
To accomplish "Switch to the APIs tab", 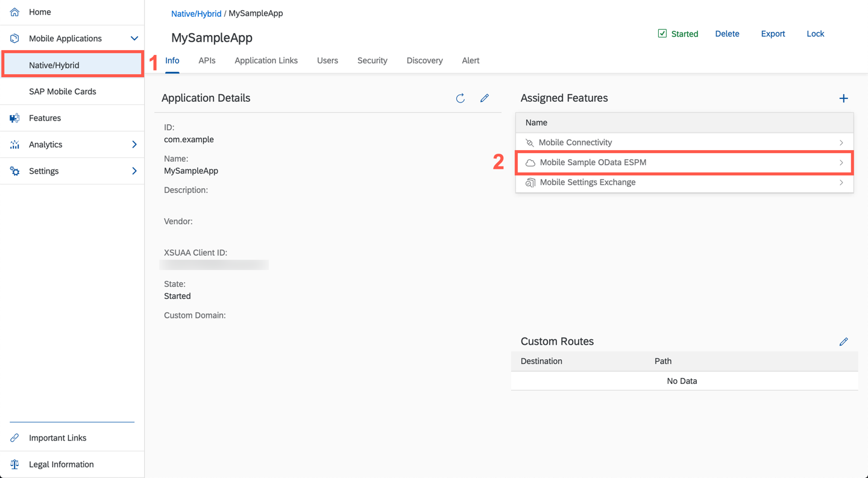I will (x=207, y=61).
